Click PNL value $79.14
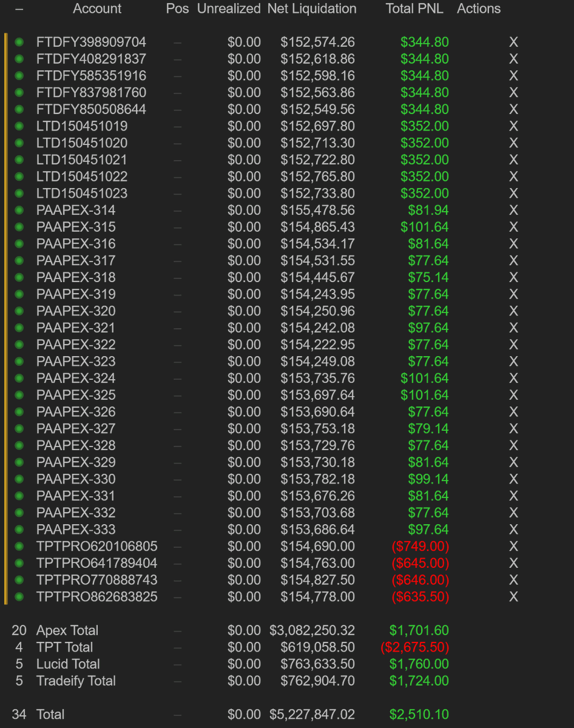The image size is (574, 728). pyautogui.click(x=428, y=429)
